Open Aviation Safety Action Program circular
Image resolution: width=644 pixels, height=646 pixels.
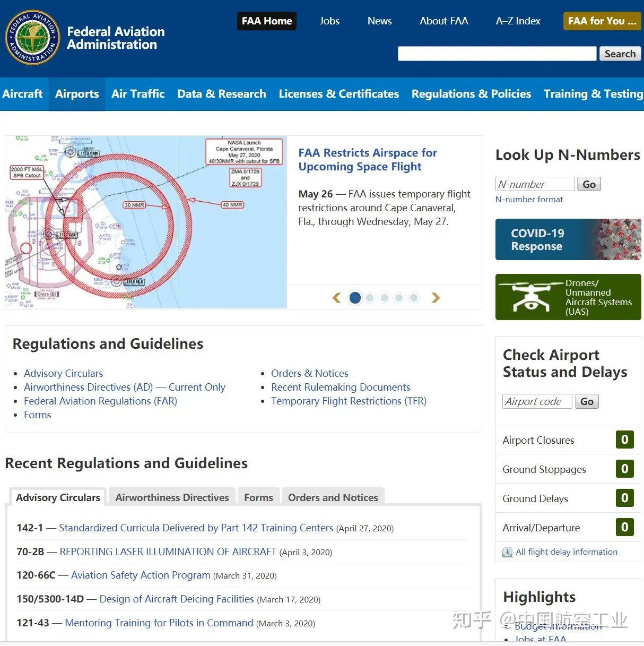coord(141,575)
